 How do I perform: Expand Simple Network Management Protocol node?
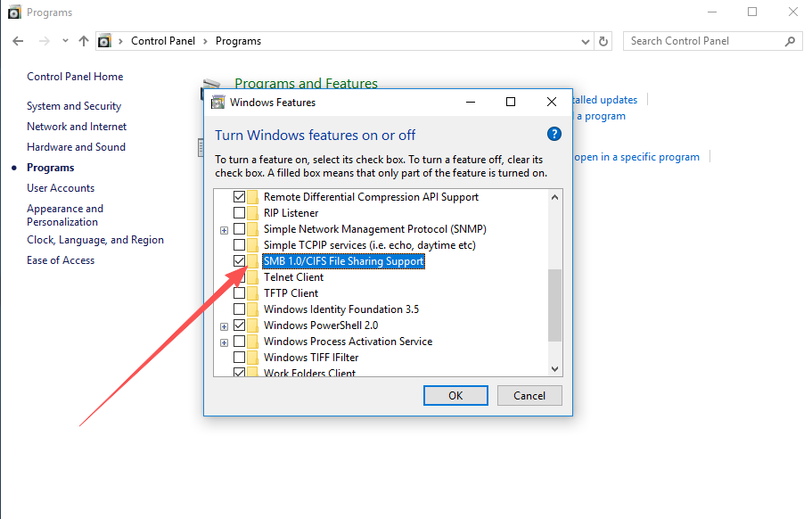click(225, 230)
